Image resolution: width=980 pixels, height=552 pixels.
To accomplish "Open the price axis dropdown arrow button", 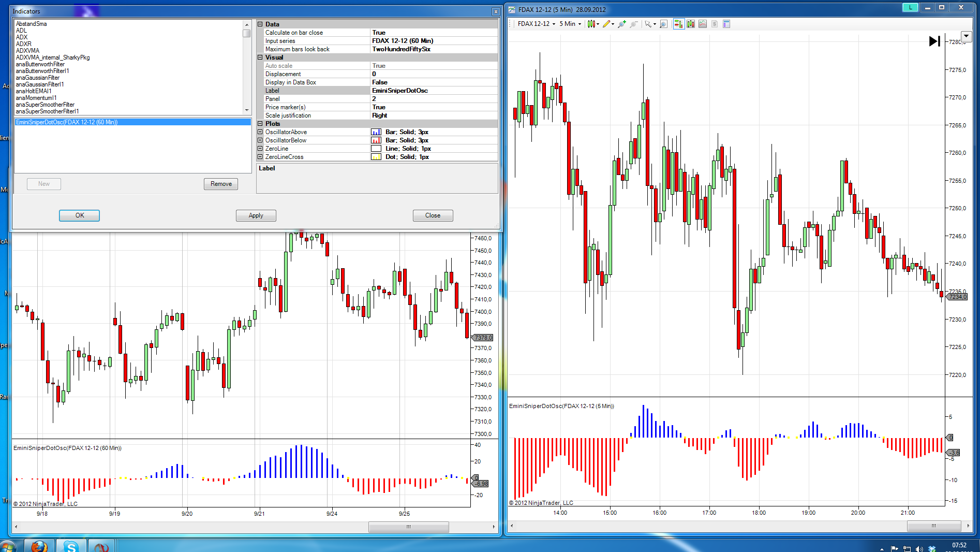I will coord(967,36).
